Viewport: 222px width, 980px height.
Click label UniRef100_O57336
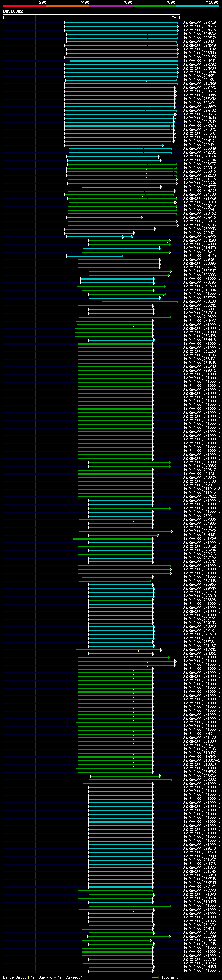coord(199,519)
